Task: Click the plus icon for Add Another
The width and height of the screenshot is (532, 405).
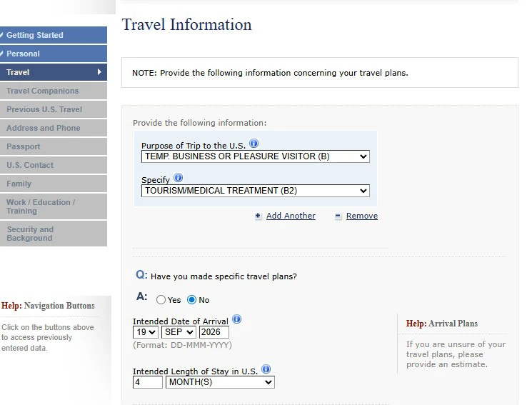Action: point(259,216)
